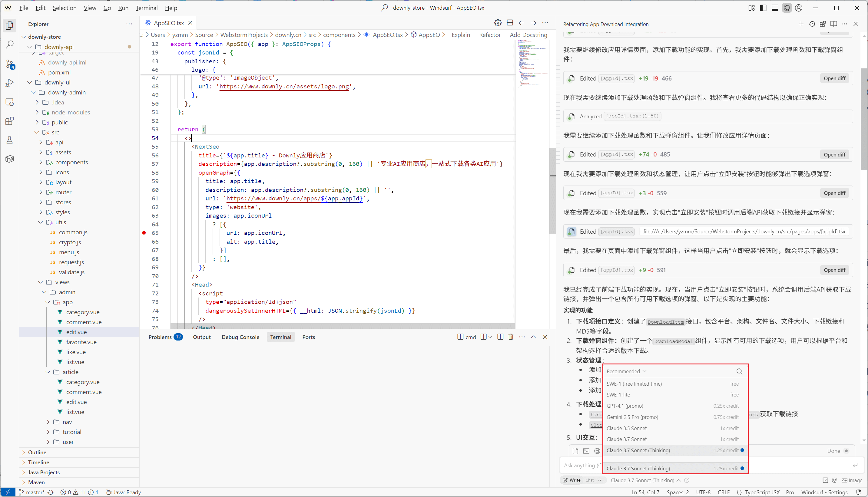868x497 pixels.
Task: Click Explain in the breadcrumb bar
Action: [x=461, y=35]
